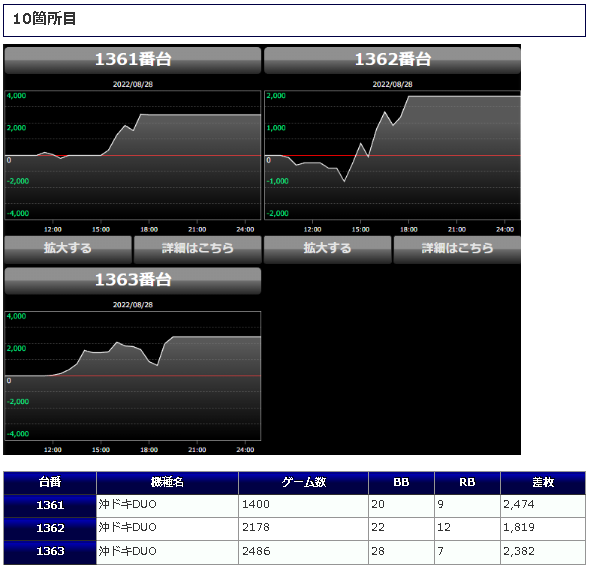Click the ゲーム数 column header
This screenshot has height=568, width=591.
tap(303, 483)
